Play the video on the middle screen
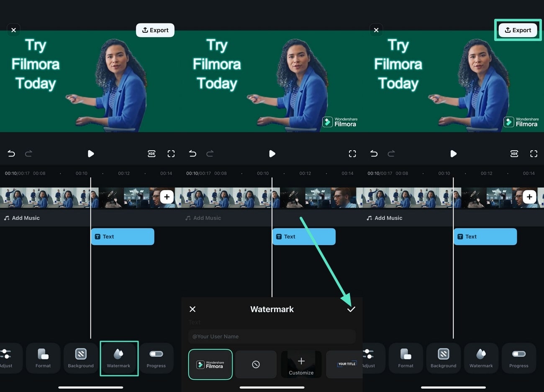Screen dimensions: 544x392 [272, 154]
